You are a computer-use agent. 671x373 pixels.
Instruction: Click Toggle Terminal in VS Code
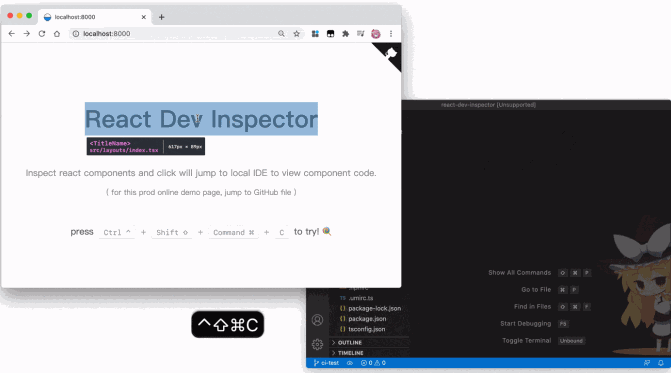526,340
